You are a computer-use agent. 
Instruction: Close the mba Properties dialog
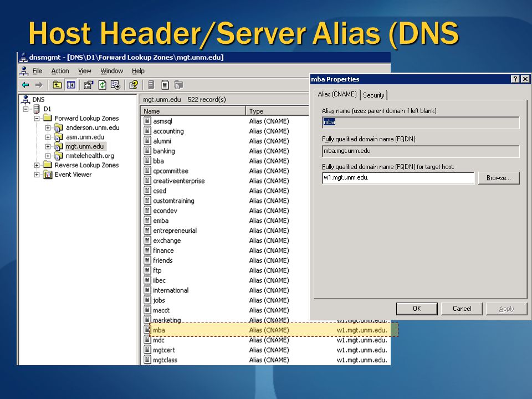[525, 79]
